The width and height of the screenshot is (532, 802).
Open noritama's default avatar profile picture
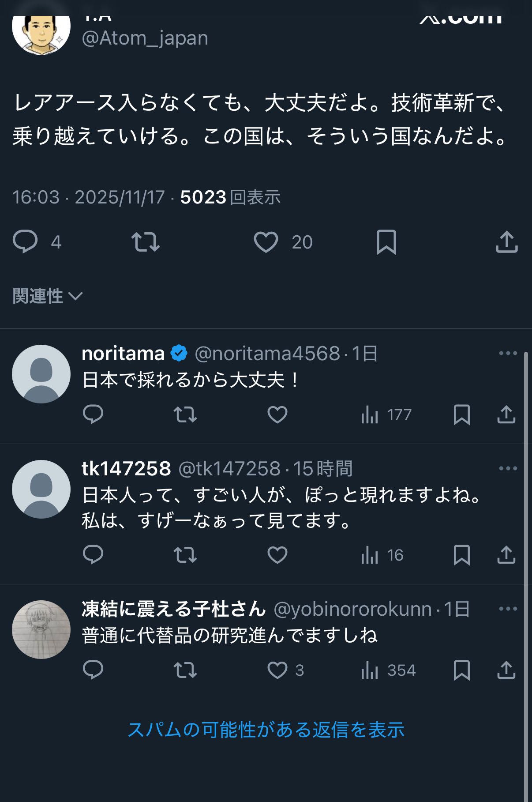pos(41,374)
